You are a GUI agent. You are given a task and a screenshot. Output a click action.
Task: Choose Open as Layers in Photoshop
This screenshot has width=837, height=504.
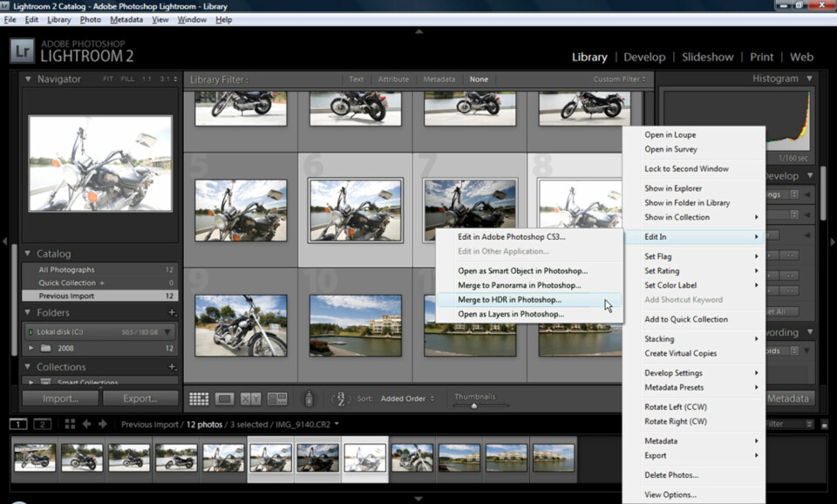529,315
